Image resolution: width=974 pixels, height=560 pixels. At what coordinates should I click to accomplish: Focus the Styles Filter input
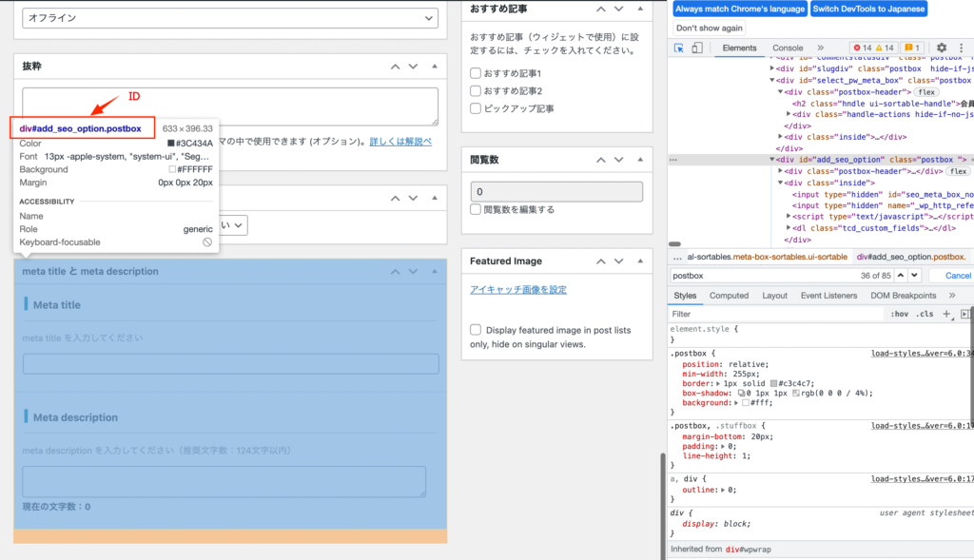pyautogui.click(x=776, y=314)
